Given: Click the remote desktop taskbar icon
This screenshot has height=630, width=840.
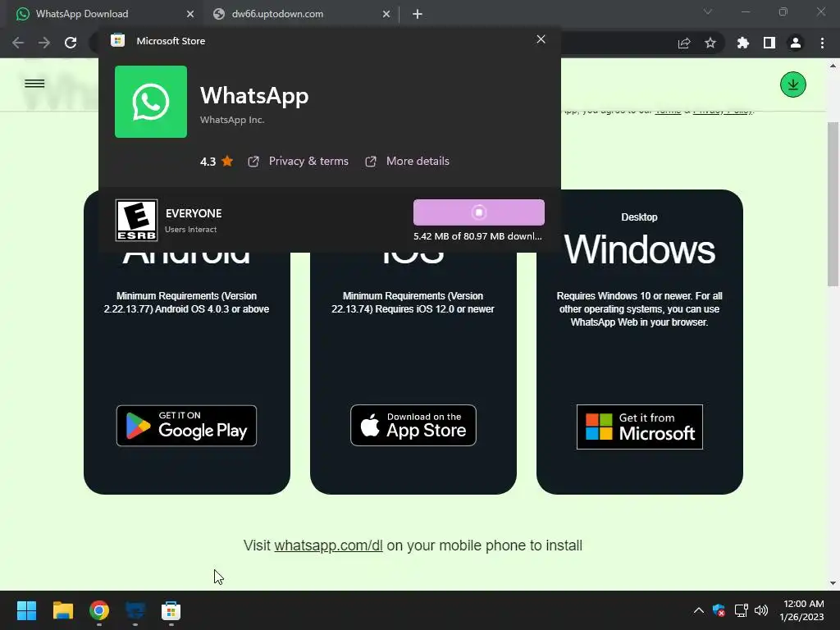Looking at the screenshot, I should tap(135, 610).
